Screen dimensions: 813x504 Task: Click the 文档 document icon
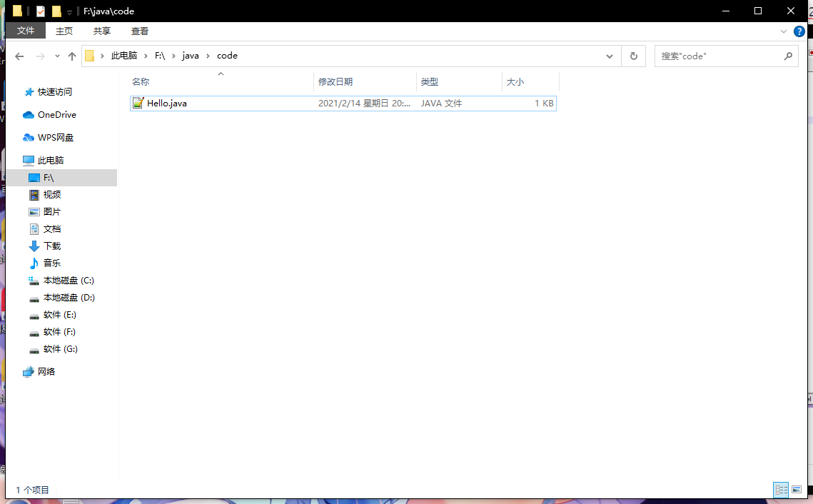pos(34,228)
